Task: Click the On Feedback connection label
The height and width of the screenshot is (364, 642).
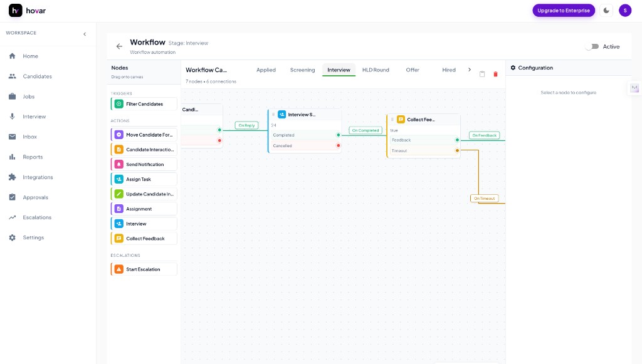Action: [485, 135]
